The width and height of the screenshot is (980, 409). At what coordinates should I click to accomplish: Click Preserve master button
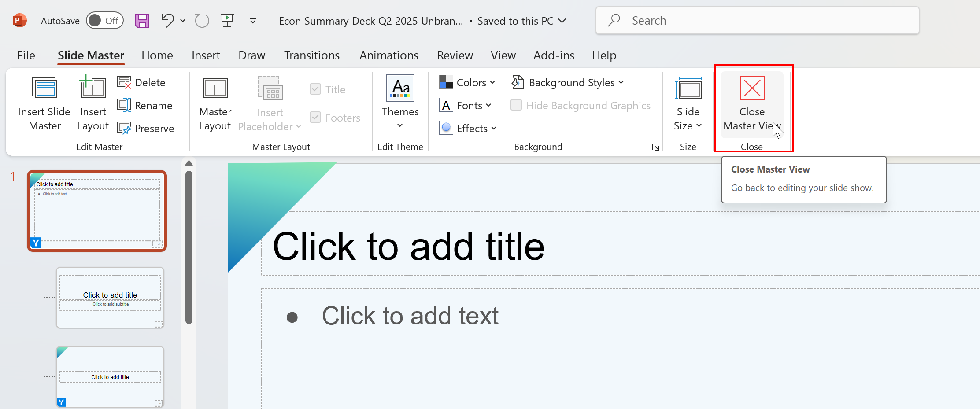(146, 128)
